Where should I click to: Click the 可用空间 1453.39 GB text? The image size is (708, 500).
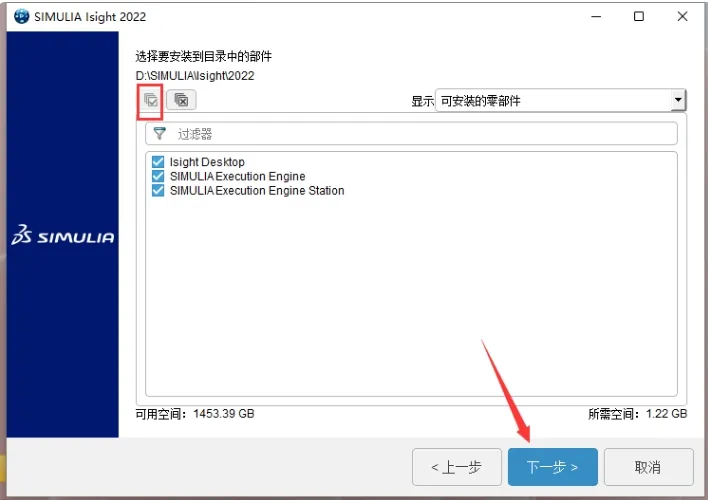coord(195,414)
